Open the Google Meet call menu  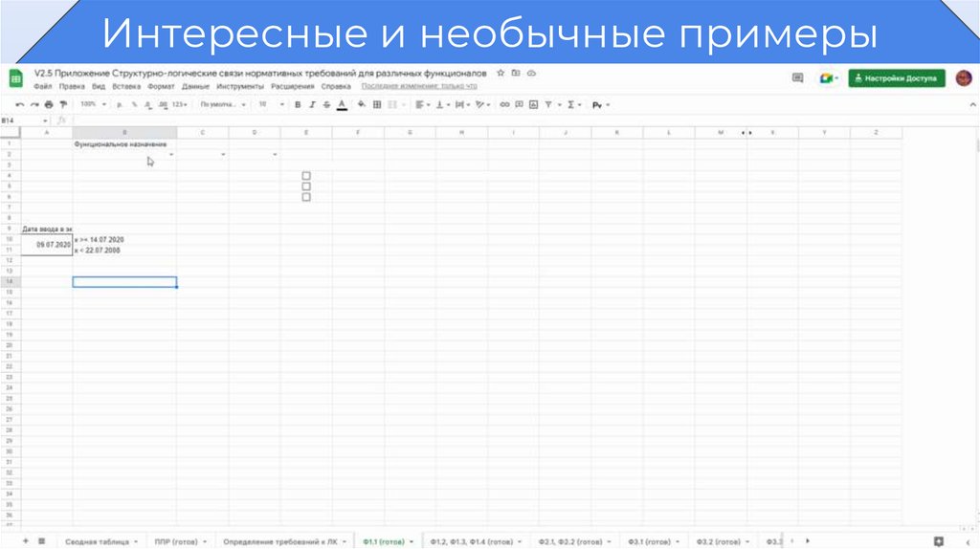pyautogui.click(x=829, y=78)
